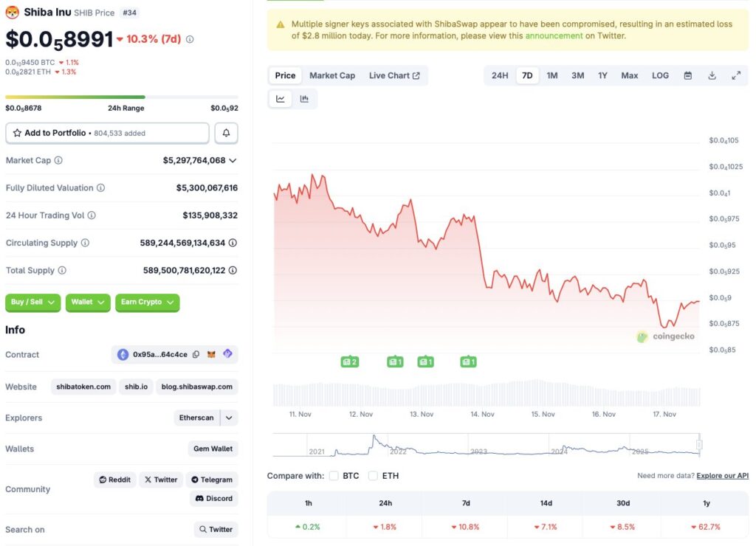Image resolution: width=756 pixels, height=546 pixels.
Task: Enable the ETH comparison checkbox
Action: [x=373, y=476]
